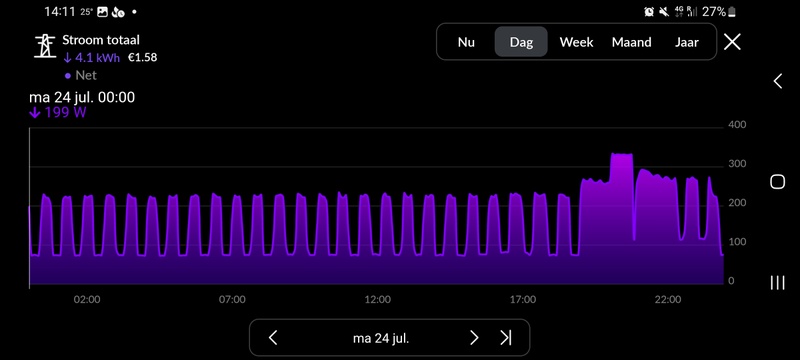
Task: Switch to the Nu tab
Action: coord(466,42)
